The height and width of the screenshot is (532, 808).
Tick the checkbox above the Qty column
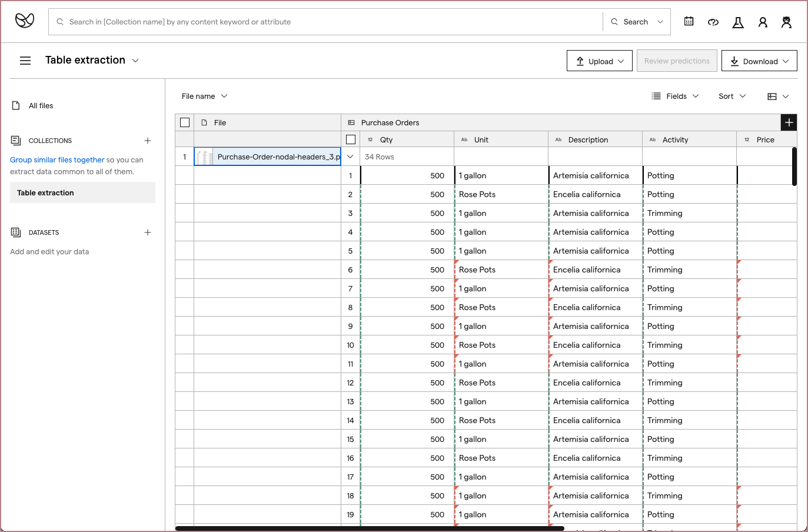click(x=351, y=139)
